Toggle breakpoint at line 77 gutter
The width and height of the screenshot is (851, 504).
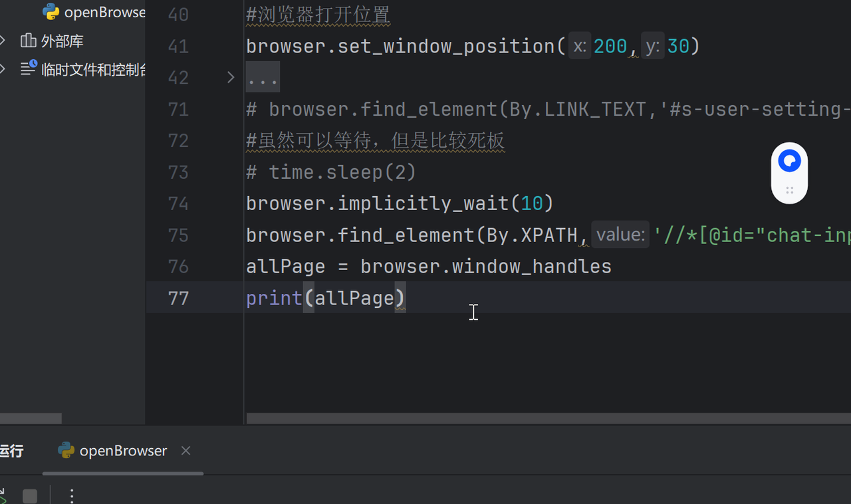click(x=178, y=298)
